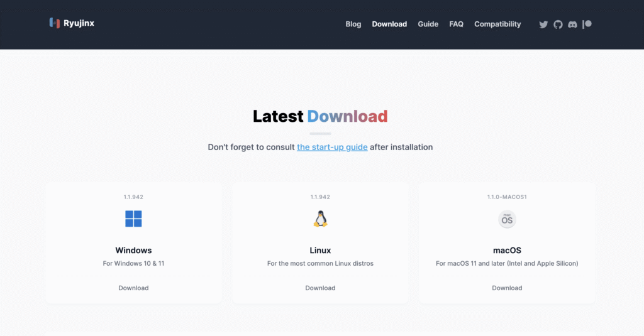Click the macOS round icon
Viewport: 644px width, 336px height.
pos(507,219)
